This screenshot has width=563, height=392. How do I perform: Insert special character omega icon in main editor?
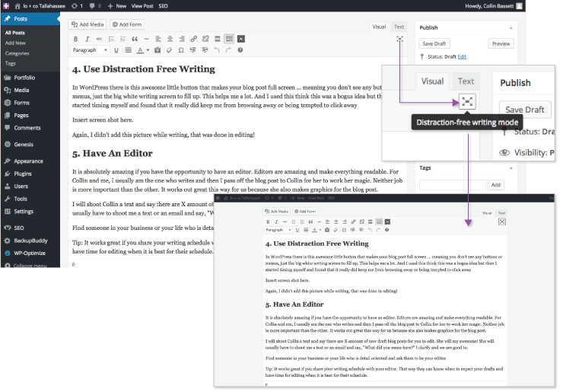(x=181, y=50)
